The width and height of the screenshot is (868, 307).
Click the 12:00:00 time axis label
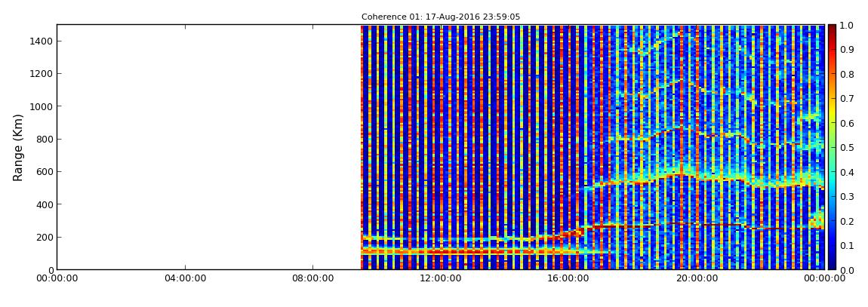point(442,279)
